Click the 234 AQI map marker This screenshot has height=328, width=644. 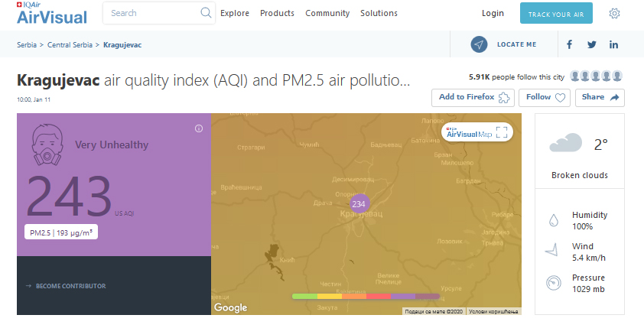(359, 203)
